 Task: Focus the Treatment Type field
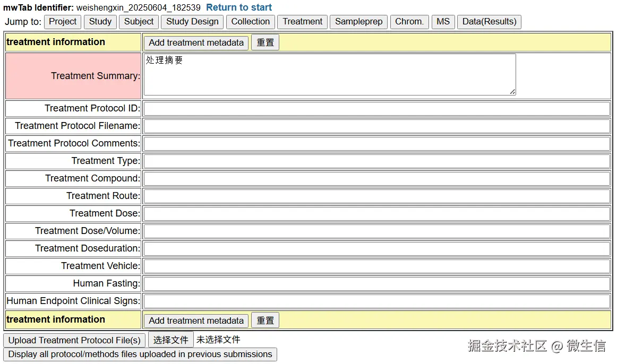tap(376, 161)
